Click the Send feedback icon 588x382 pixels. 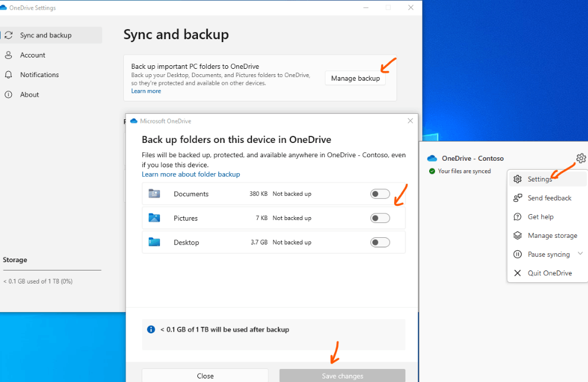coord(517,198)
